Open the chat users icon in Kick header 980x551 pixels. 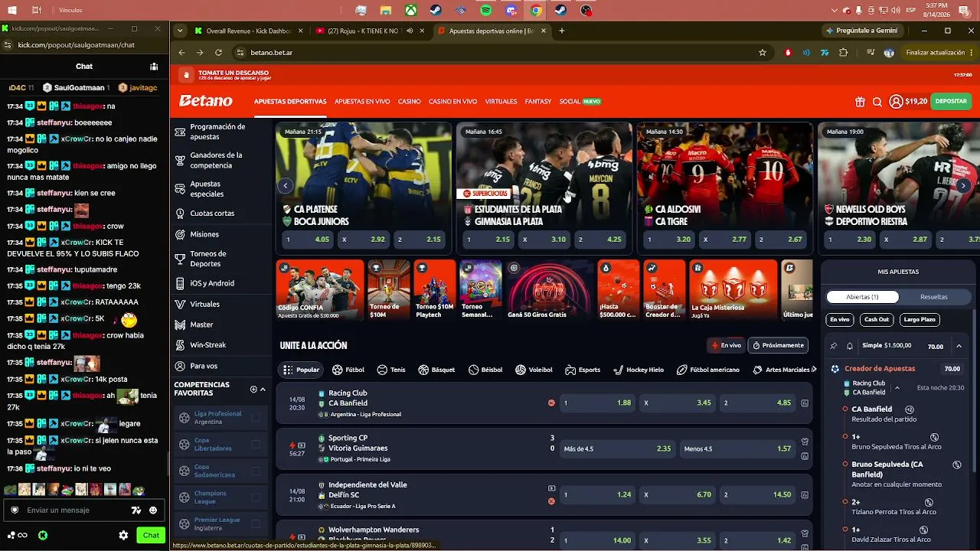coord(154,67)
